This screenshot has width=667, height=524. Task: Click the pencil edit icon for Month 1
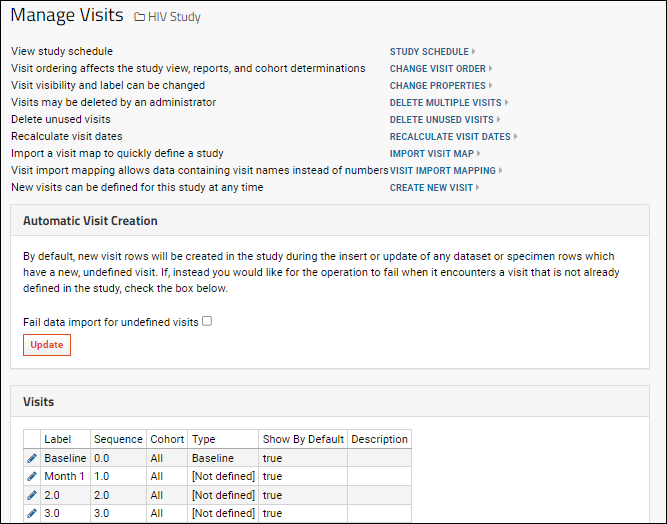click(32, 476)
